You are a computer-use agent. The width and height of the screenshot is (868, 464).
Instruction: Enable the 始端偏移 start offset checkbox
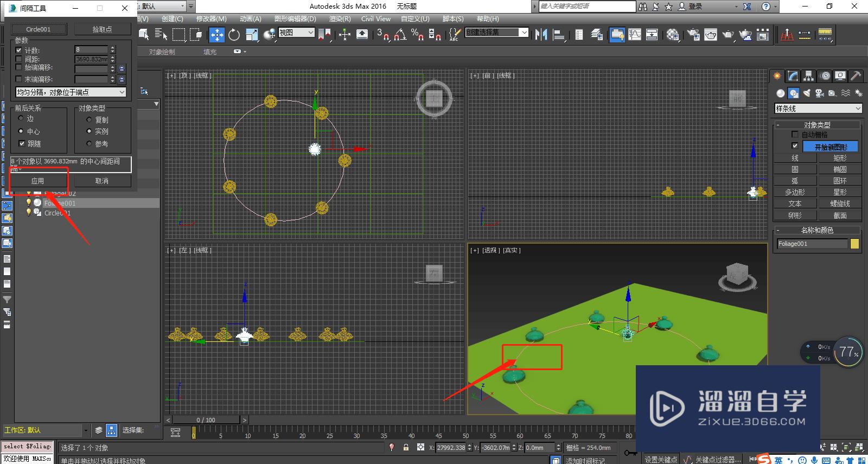(x=19, y=67)
